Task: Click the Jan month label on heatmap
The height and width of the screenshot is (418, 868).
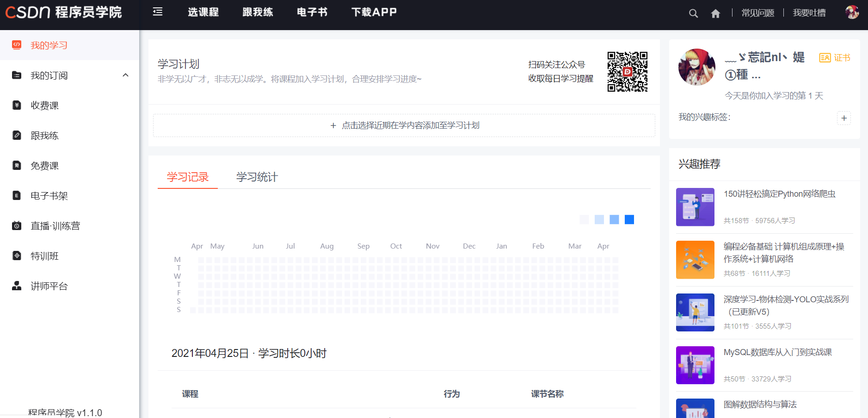Action: pos(502,246)
